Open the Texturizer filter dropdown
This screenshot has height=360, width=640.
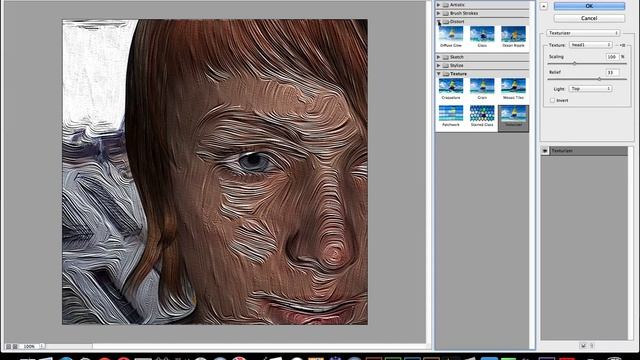[583, 33]
